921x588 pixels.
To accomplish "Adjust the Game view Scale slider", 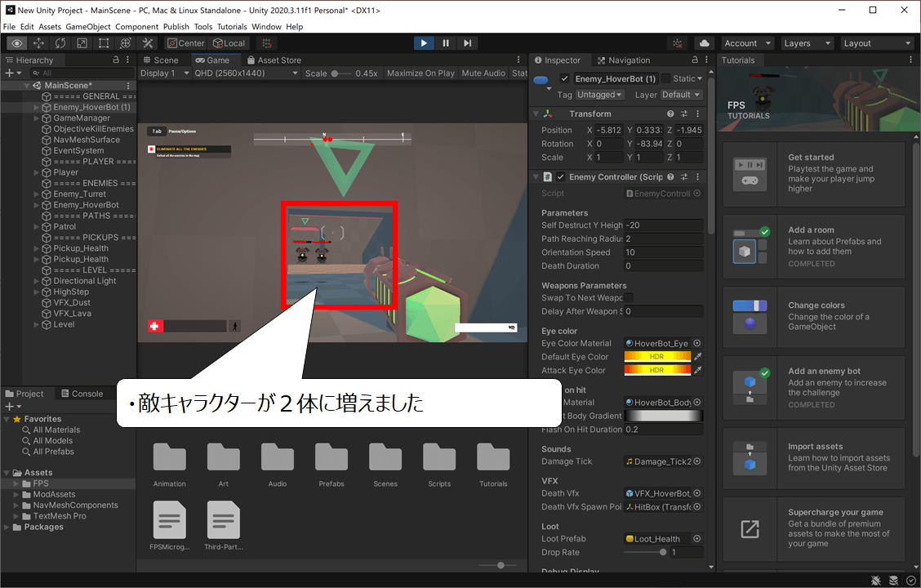I will click(x=340, y=73).
